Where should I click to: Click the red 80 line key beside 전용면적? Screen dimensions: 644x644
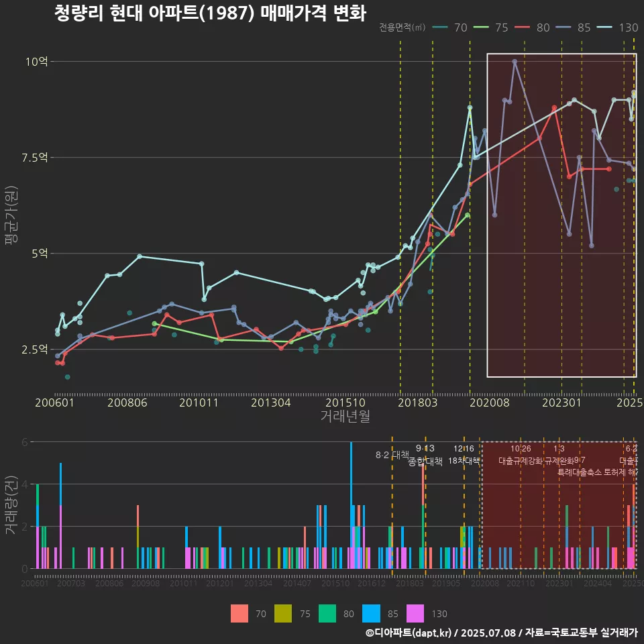tap(523, 28)
